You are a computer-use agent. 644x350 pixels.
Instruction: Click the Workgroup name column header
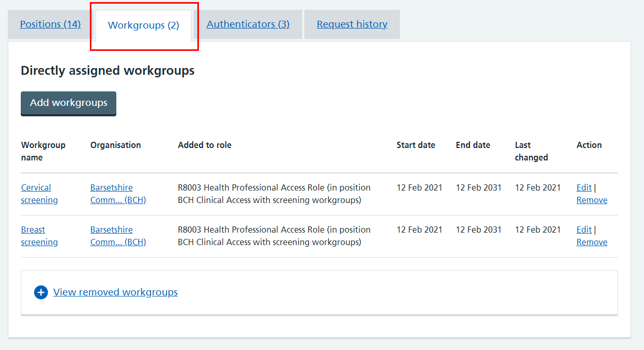pyautogui.click(x=43, y=151)
